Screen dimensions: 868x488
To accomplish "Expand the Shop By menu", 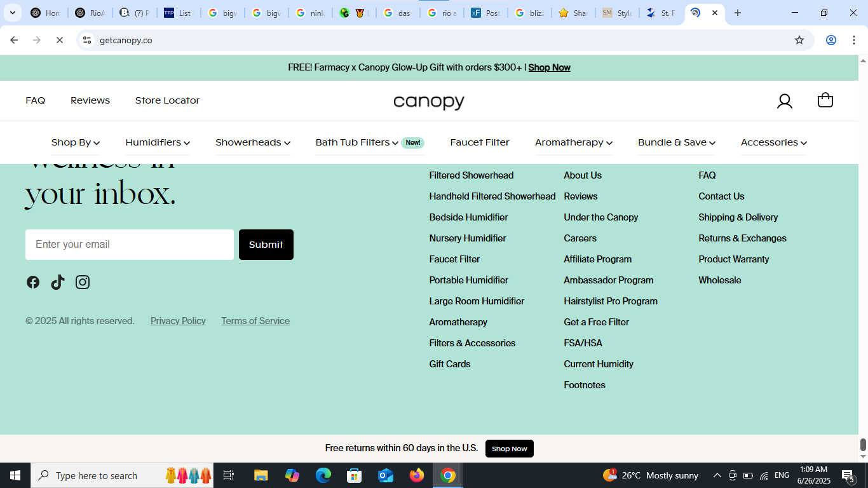I will click(x=76, y=142).
